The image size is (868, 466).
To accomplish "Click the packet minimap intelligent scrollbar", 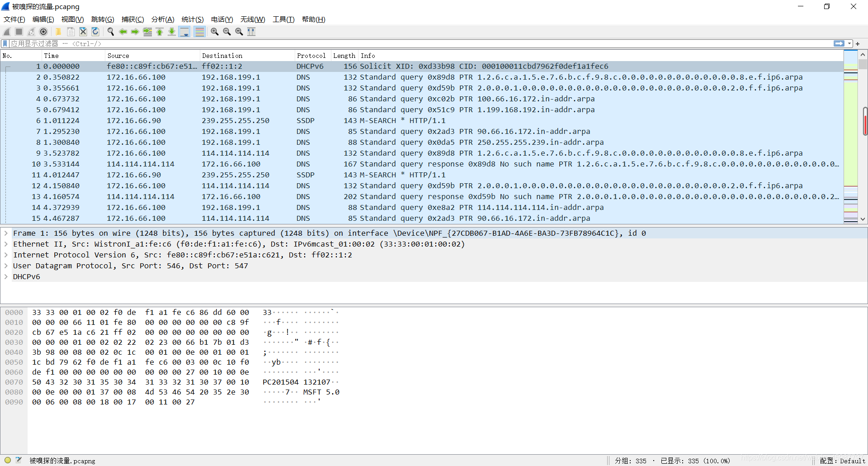I will (x=851, y=137).
